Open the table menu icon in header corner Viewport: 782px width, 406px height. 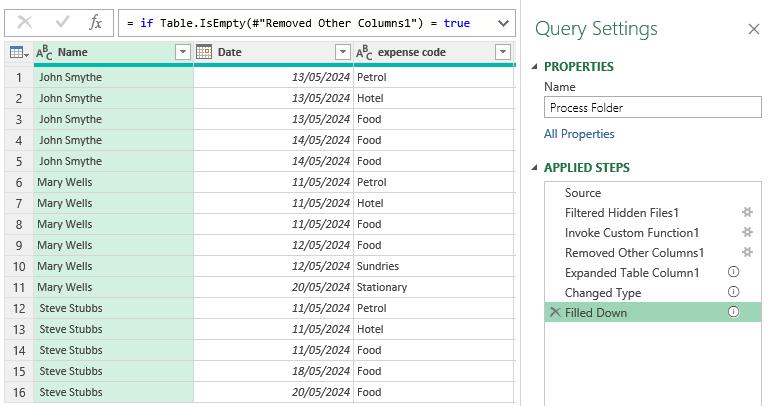tap(19, 52)
